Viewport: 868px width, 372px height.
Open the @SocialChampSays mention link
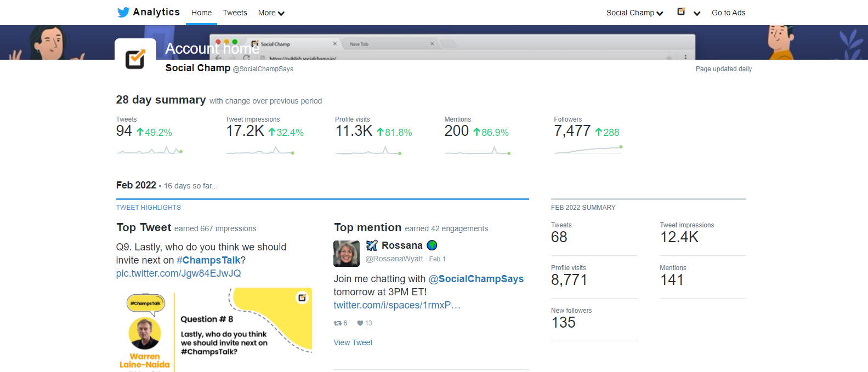pos(476,279)
